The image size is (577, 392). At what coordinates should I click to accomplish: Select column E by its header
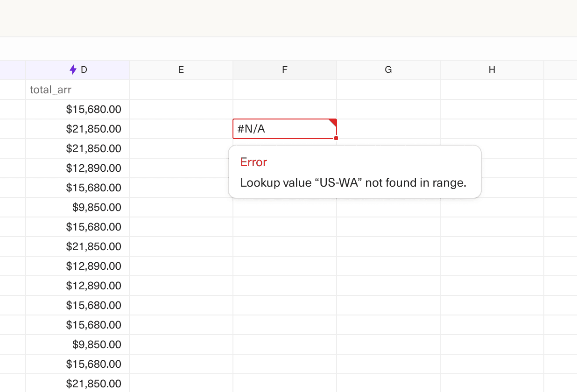click(x=181, y=69)
